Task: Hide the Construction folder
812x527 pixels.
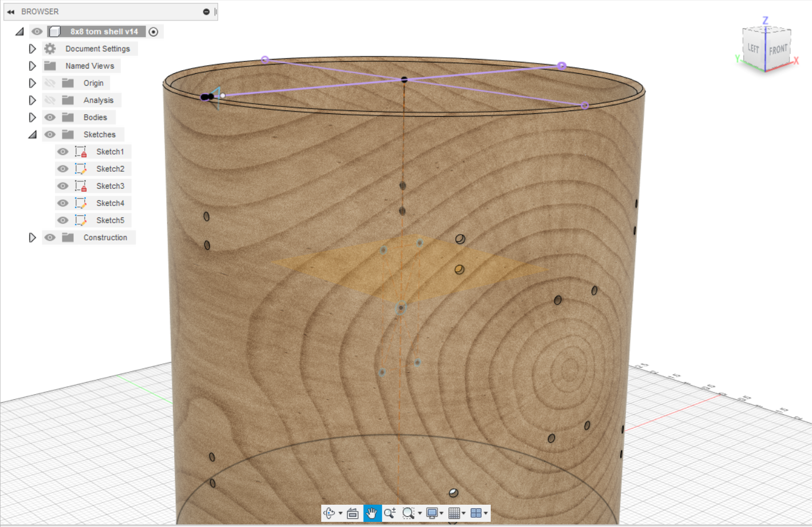Action: click(x=50, y=237)
